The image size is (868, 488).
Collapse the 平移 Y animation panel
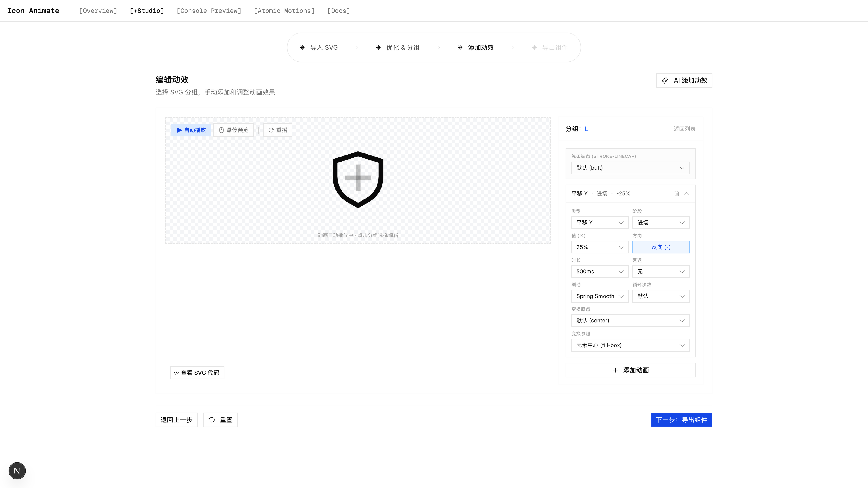click(687, 193)
